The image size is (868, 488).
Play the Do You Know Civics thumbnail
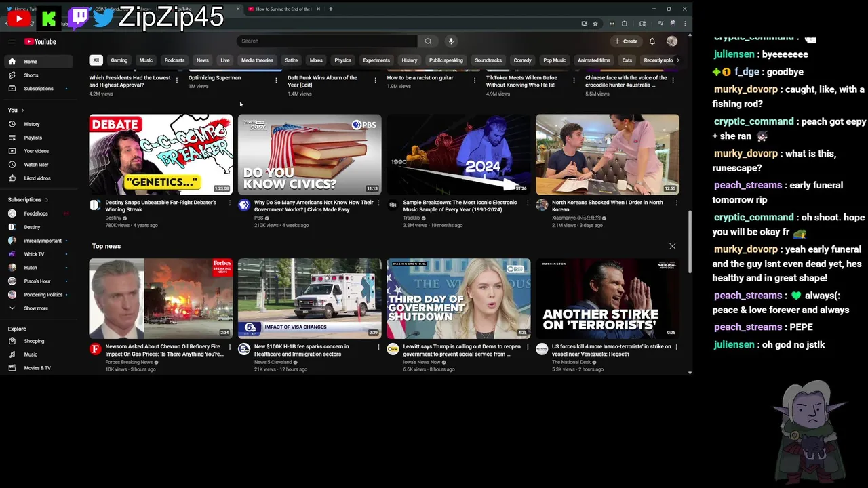310,155
